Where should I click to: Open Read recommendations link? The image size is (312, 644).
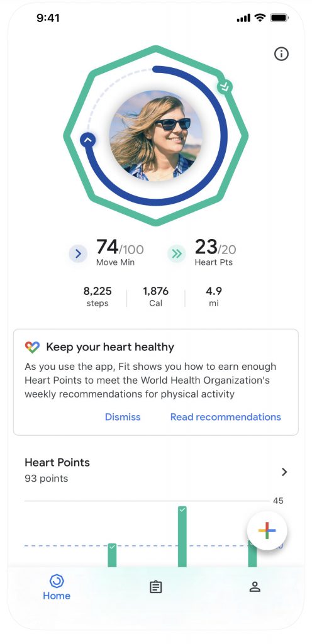pos(225,417)
